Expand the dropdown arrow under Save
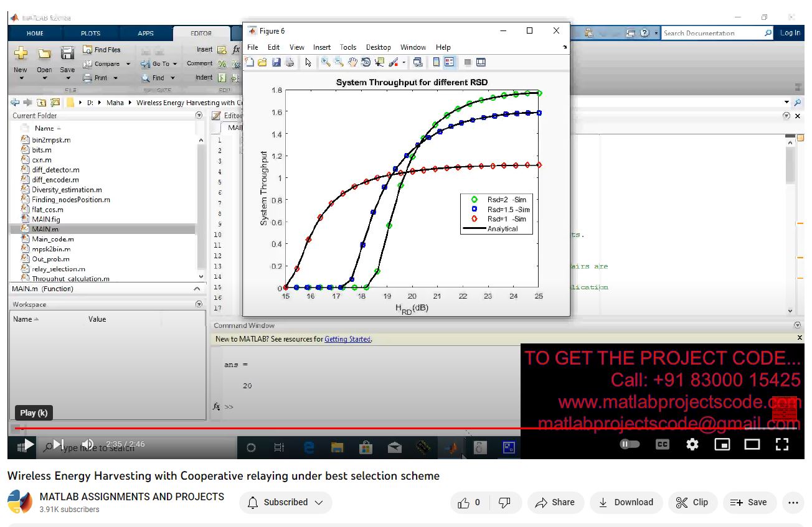 [67, 79]
